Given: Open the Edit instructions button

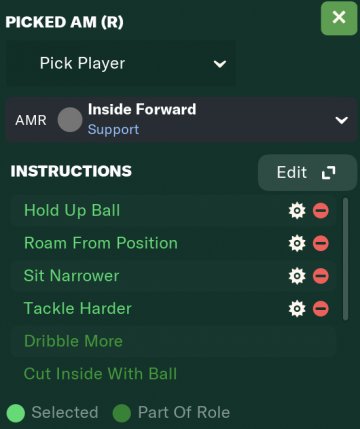Looking at the screenshot, I should (x=307, y=172).
